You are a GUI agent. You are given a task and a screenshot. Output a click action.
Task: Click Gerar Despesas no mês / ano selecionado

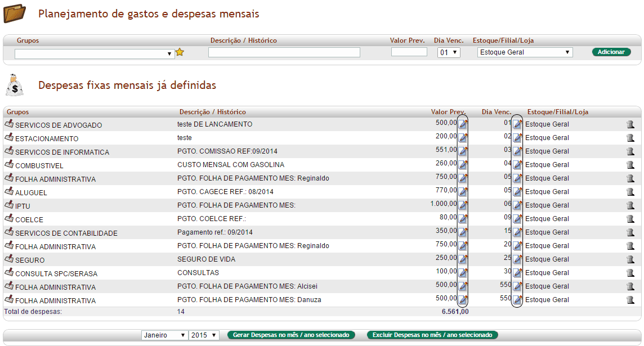[x=292, y=335]
